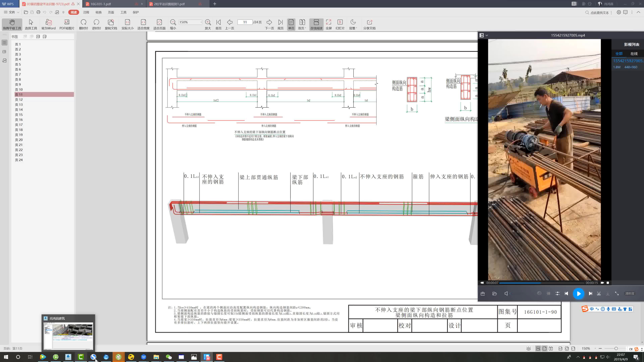Switch to the 16G101-1.pdf tab

point(101,4)
